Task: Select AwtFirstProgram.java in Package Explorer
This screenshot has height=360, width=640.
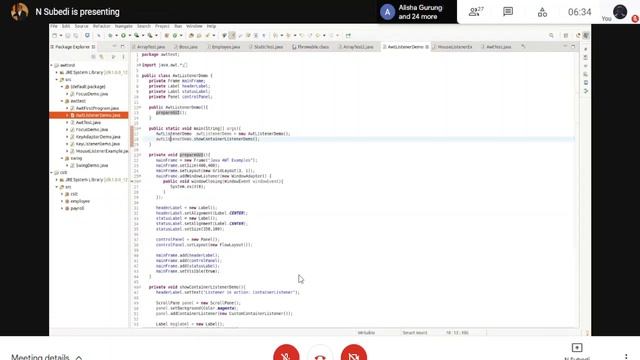Action: (97, 108)
